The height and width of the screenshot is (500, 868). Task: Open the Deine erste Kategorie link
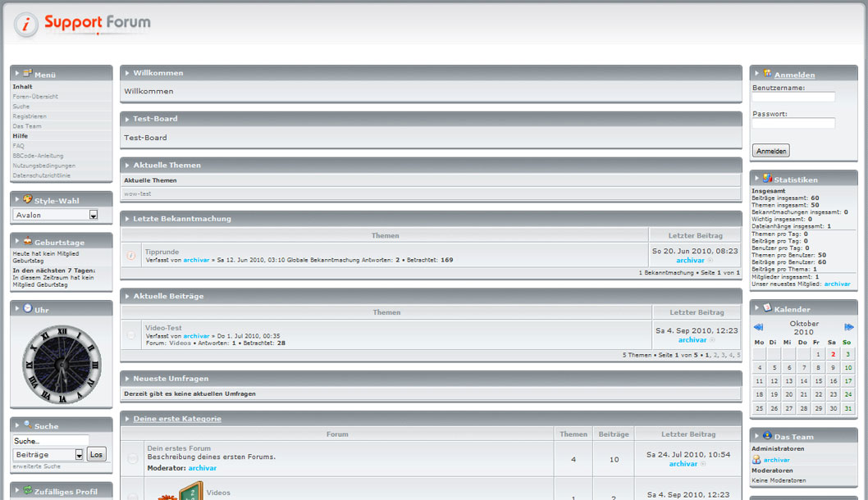click(x=177, y=419)
